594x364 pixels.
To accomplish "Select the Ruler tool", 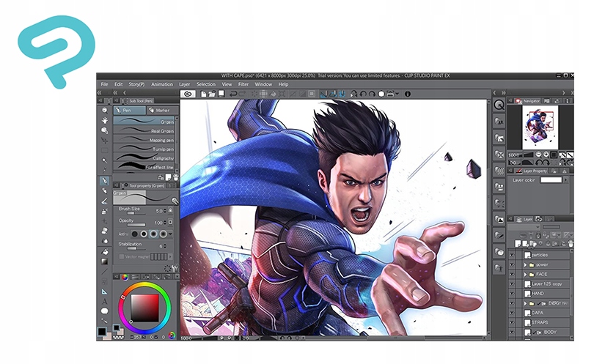I will pyautogui.click(x=104, y=291).
